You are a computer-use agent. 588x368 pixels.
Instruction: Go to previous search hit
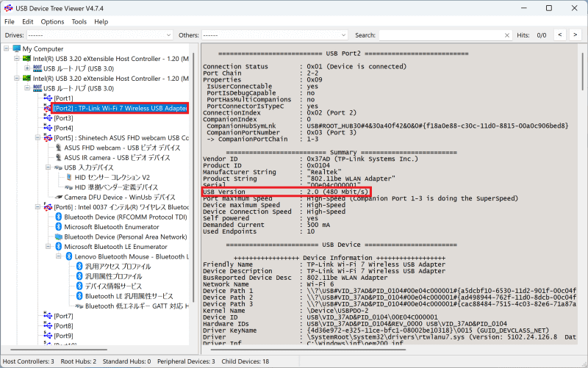tap(560, 35)
